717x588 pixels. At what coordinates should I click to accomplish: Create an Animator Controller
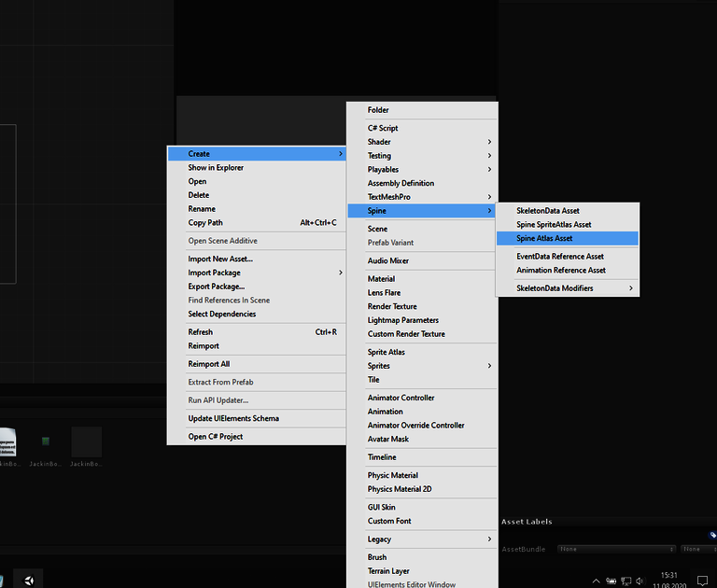[422, 398]
